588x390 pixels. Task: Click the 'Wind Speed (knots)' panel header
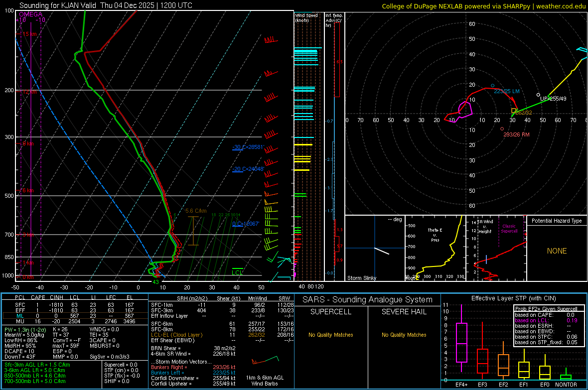pyautogui.click(x=306, y=18)
